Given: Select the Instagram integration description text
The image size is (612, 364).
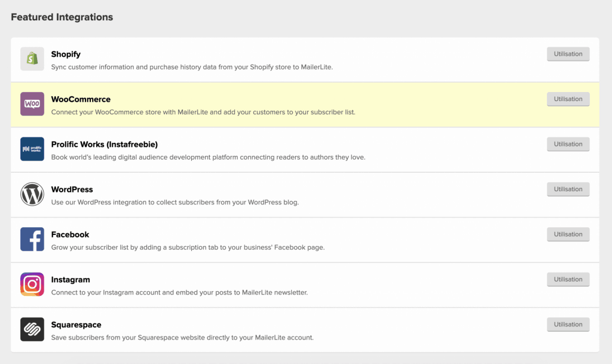Looking at the screenshot, I should 179,293.
